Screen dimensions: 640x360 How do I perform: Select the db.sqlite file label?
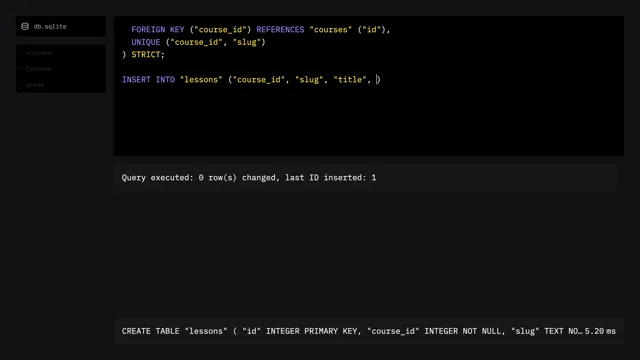tap(50, 27)
